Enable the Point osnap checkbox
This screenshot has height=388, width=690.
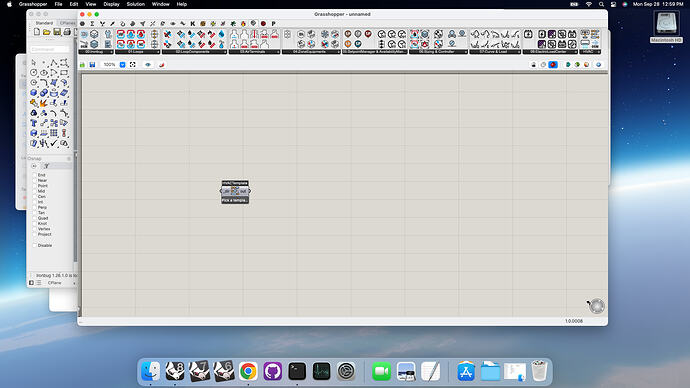tap(34, 186)
